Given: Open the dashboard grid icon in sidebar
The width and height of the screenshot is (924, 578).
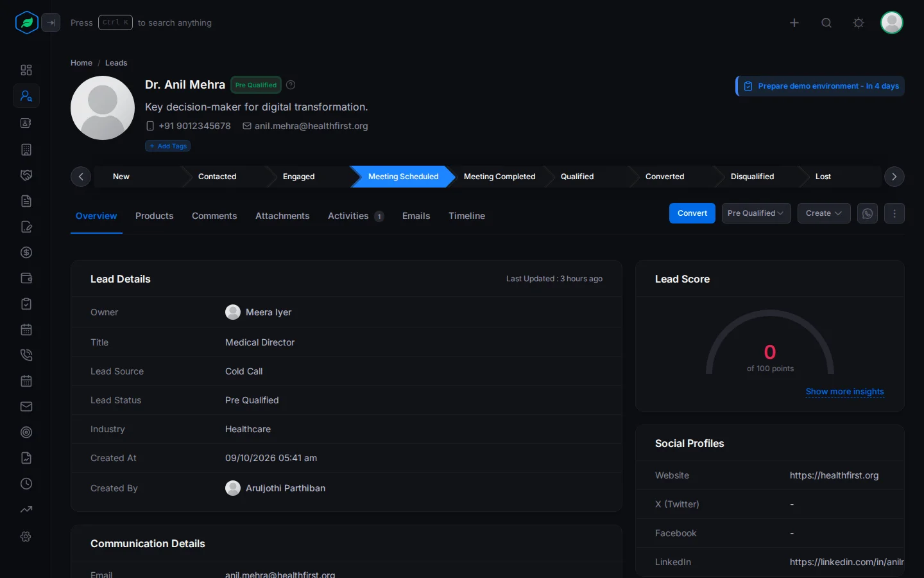Looking at the screenshot, I should tap(26, 70).
